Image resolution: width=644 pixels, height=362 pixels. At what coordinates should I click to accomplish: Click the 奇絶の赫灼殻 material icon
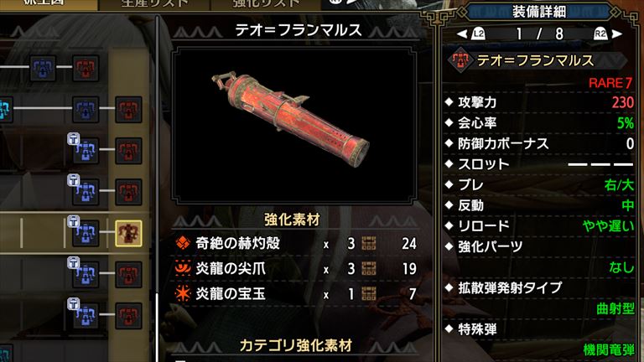coord(182,243)
